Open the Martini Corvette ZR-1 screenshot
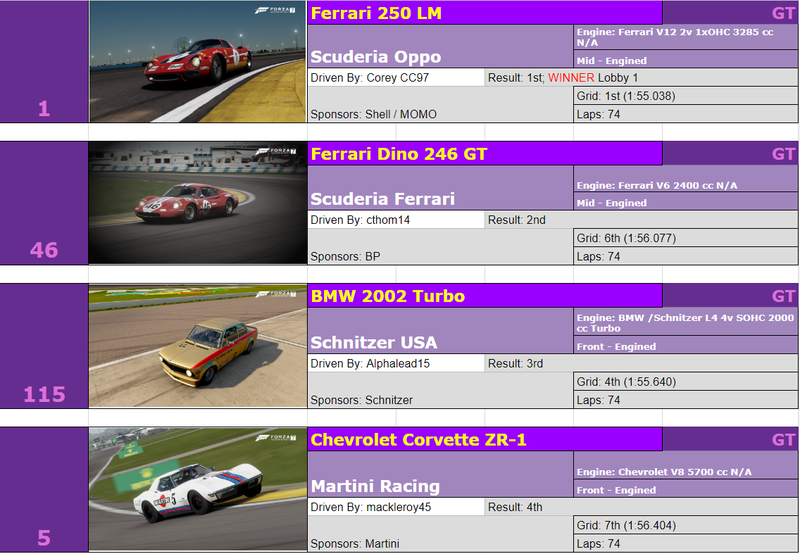This screenshot has width=800, height=554. click(x=197, y=490)
